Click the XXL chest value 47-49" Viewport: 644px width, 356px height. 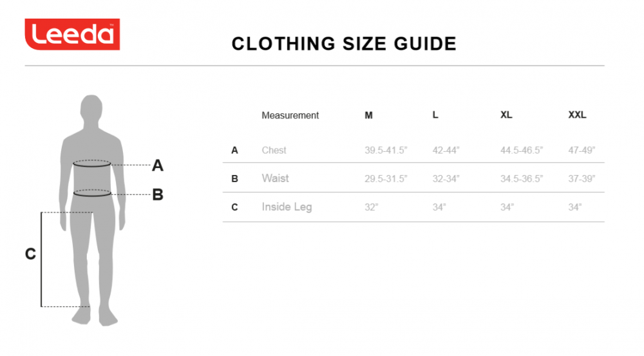click(582, 151)
